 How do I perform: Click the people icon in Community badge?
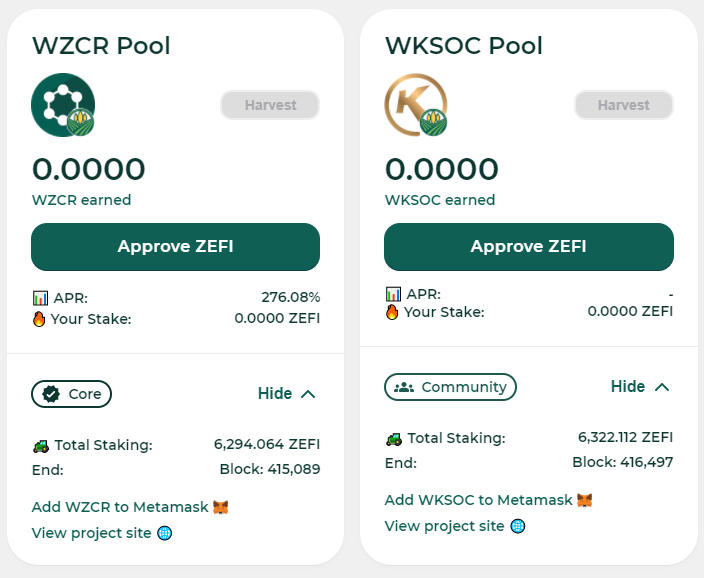pos(404,387)
